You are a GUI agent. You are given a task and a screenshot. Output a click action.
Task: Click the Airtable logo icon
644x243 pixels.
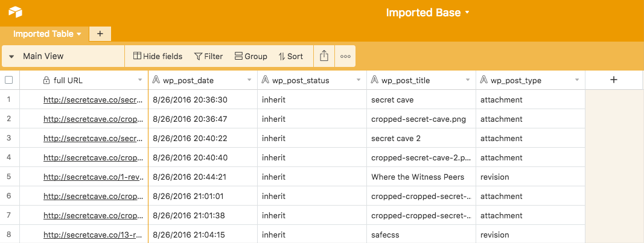click(x=15, y=12)
